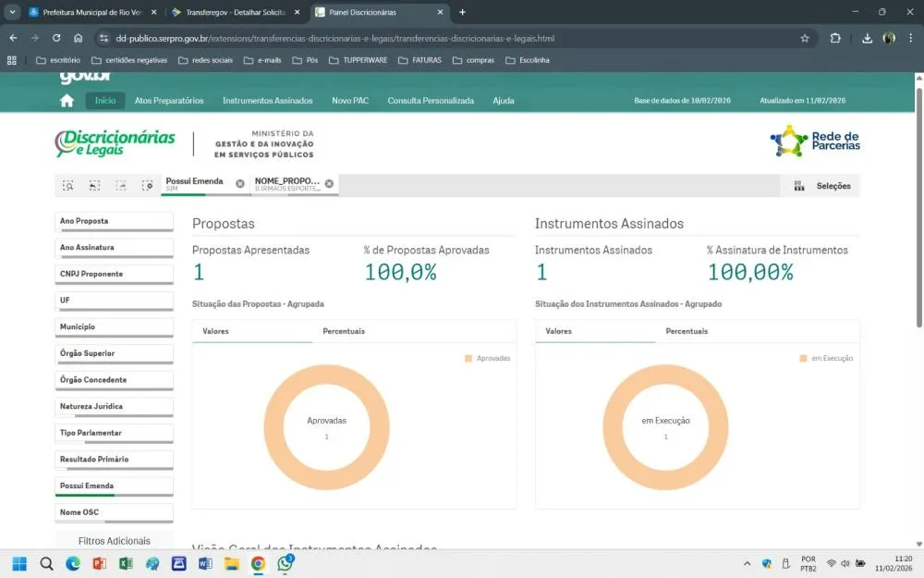Go to the home icon in green navbar

pos(67,101)
